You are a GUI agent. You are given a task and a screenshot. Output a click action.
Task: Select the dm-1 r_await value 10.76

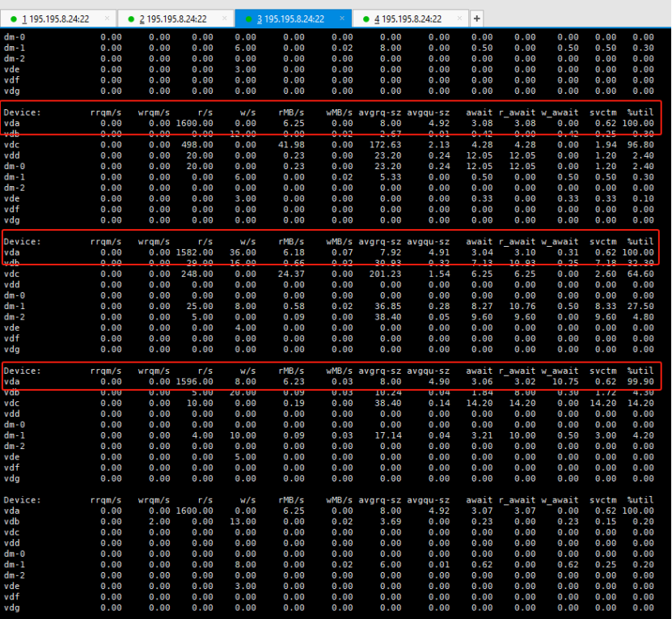522,306
